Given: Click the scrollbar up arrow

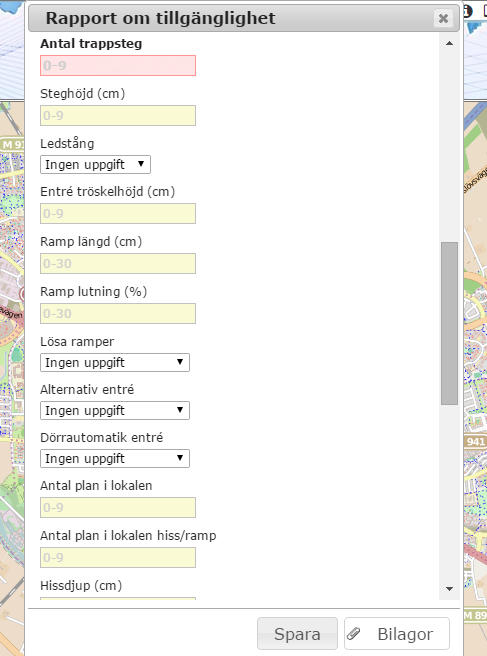Looking at the screenshot, I should coord(449,43).
